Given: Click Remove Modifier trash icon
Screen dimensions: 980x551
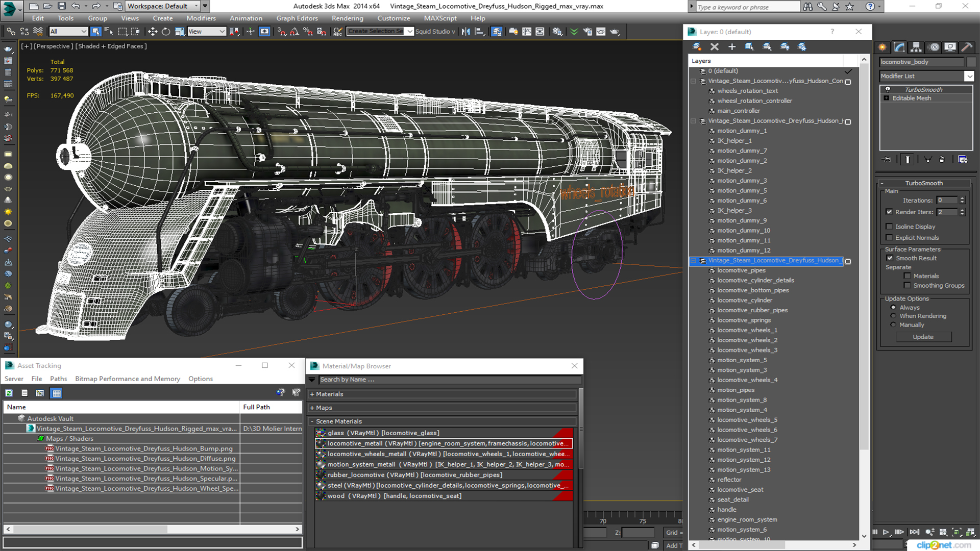Looking at the screenshot, I should click(x=942, y=160).
